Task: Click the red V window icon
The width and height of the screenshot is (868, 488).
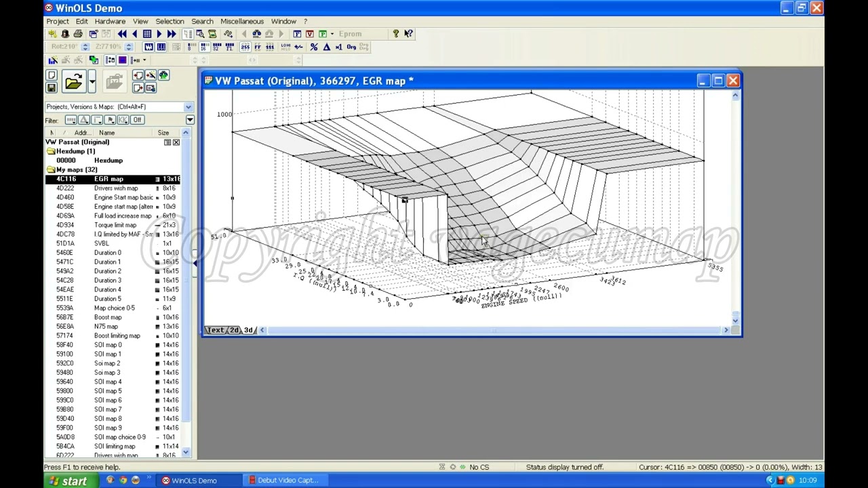Action: coord(310,34)
